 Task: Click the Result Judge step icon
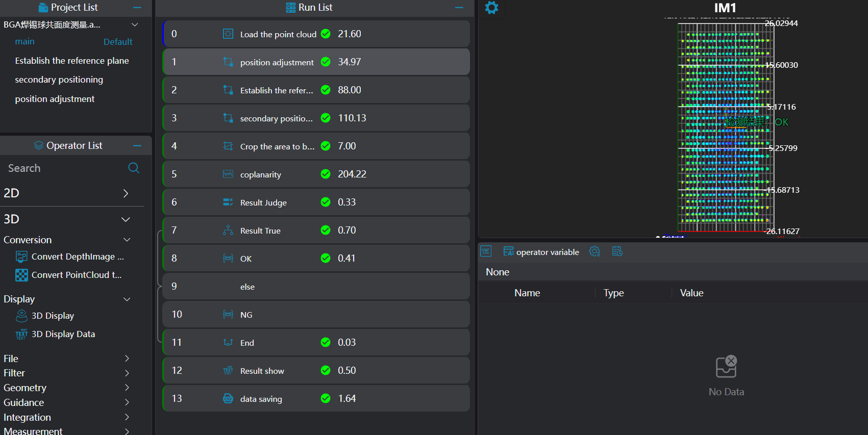coord(228,202)
